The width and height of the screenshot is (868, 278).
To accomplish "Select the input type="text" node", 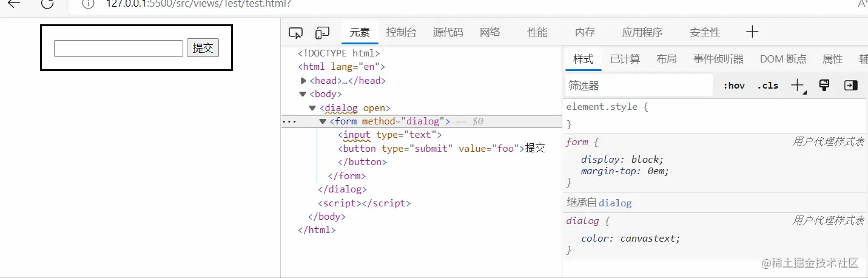I will click(390, 135).
